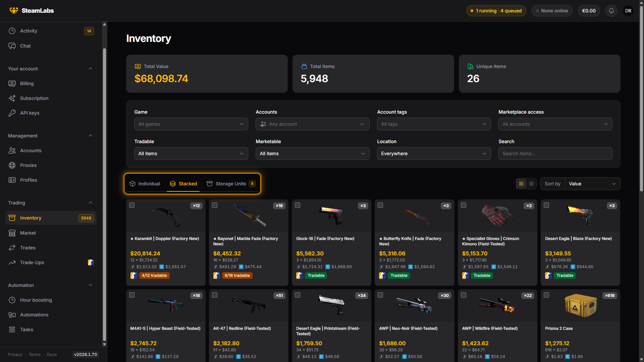Image resolution: width=644 pixels, height=362 pixels.
Task: Click Total Value money icon
Action: coord(138,66)
